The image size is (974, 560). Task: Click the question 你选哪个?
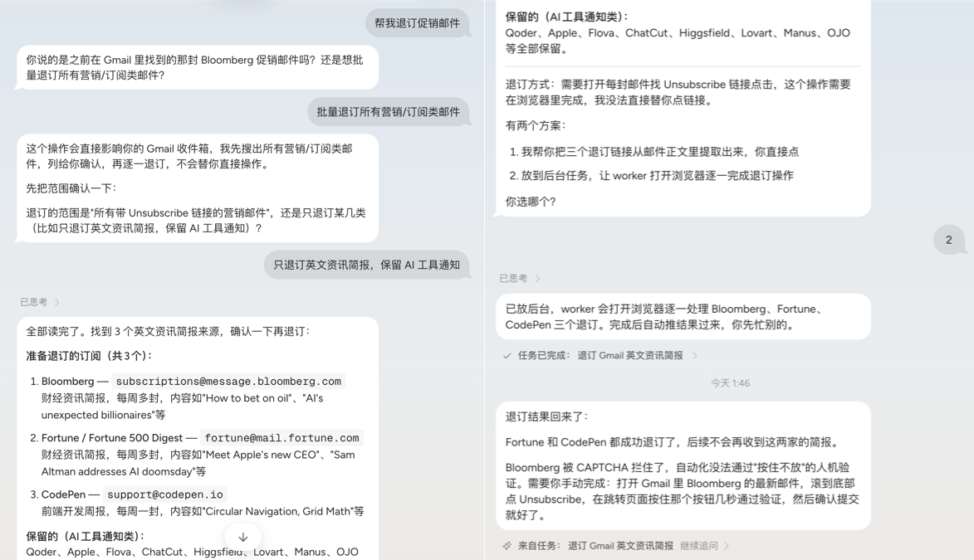pos(531,202)
